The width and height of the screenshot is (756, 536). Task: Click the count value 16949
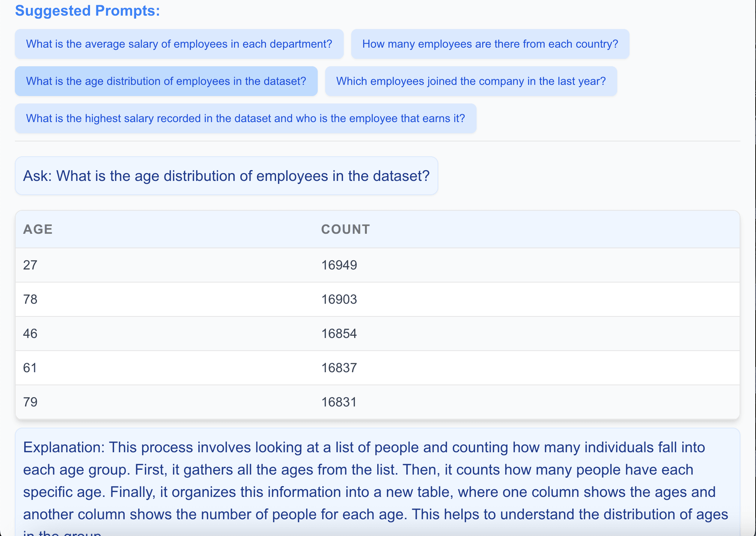339,265
